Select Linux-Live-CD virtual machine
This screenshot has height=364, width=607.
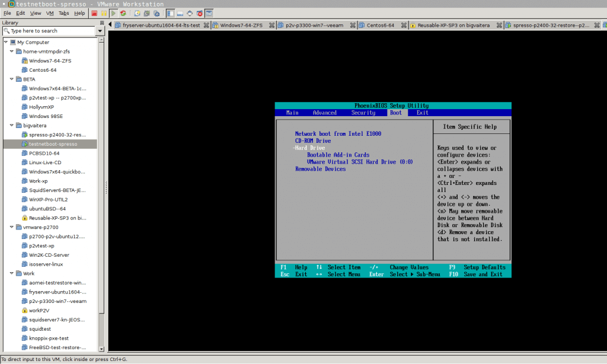[x=45, y=162]
